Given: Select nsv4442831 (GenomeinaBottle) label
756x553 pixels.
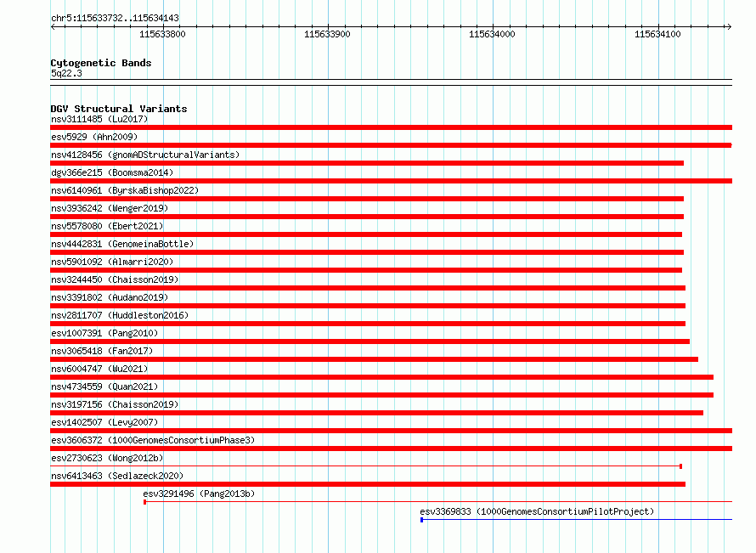Looking at the screenshot, I should [x=122, y=244].
